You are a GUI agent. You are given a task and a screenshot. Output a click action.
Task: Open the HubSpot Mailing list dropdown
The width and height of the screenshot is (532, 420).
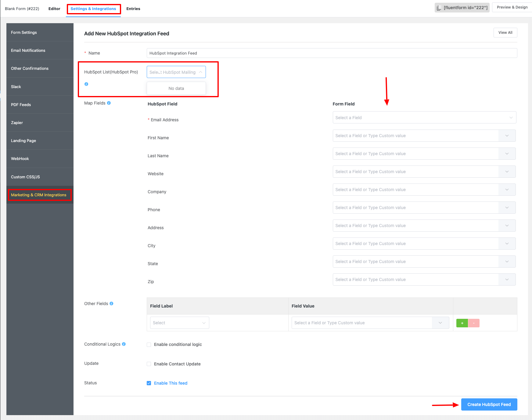176,72
